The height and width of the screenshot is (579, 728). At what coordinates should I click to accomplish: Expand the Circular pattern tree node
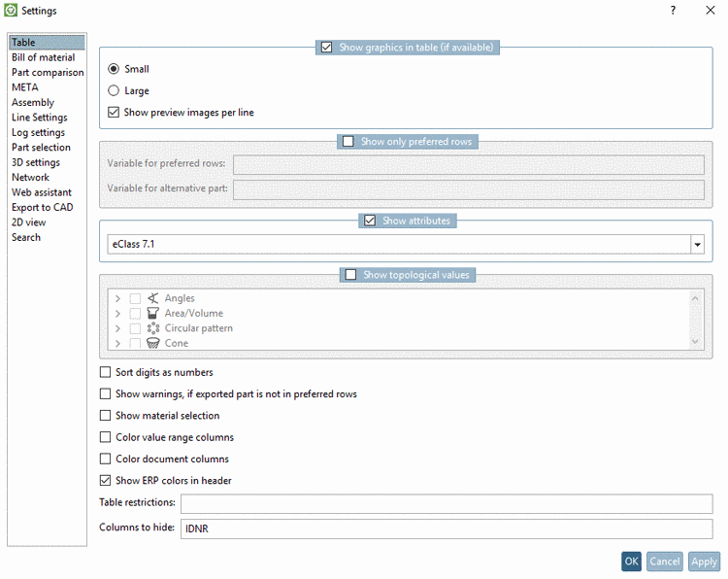(117, 328)
